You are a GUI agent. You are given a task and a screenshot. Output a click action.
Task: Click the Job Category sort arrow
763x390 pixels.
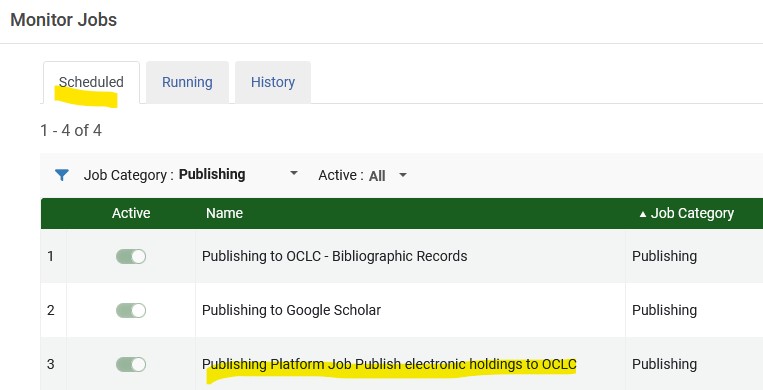[643, 214]
